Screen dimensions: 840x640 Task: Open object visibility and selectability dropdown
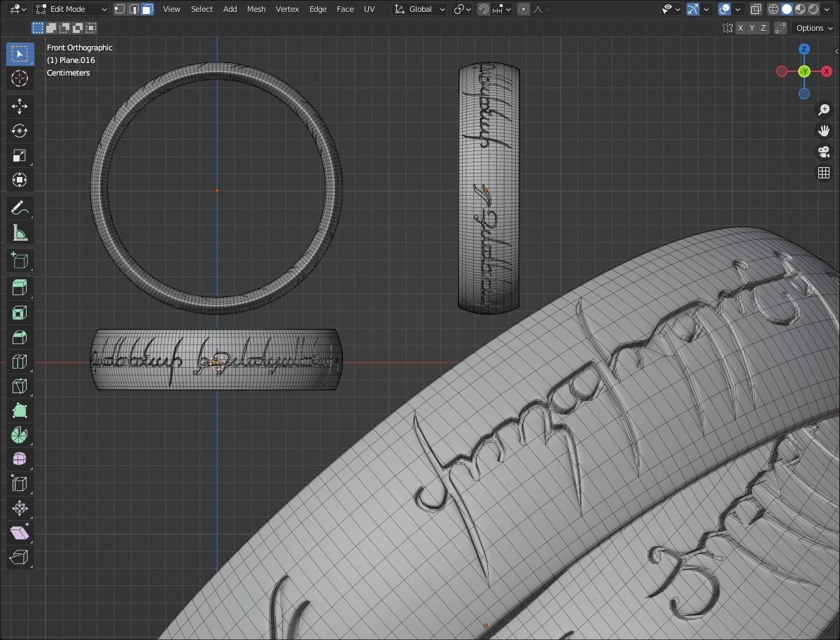coord(671,9)
